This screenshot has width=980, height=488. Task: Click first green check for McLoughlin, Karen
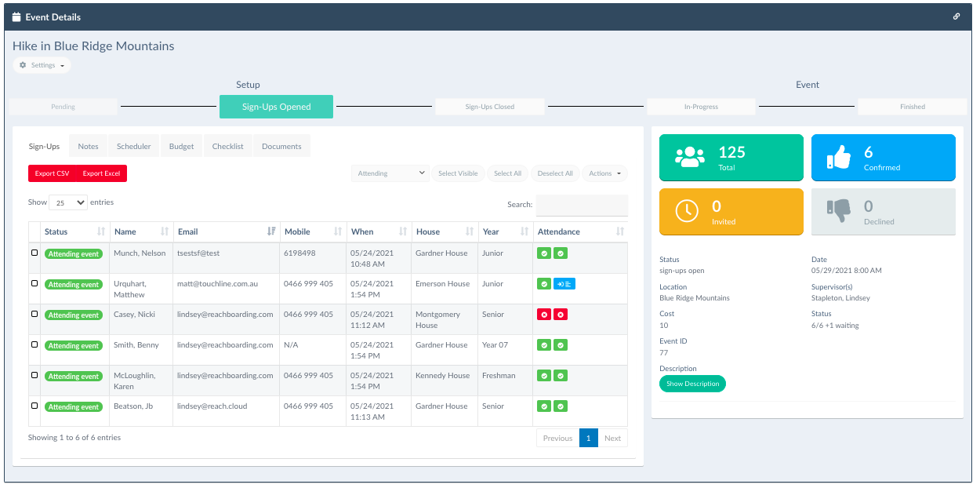(543, 376)
